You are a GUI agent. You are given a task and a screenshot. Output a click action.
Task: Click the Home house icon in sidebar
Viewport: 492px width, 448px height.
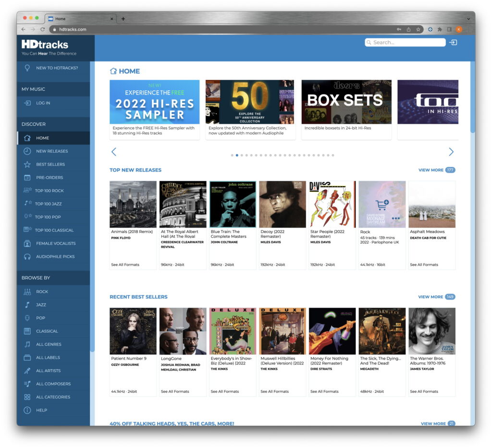(27, 138)
